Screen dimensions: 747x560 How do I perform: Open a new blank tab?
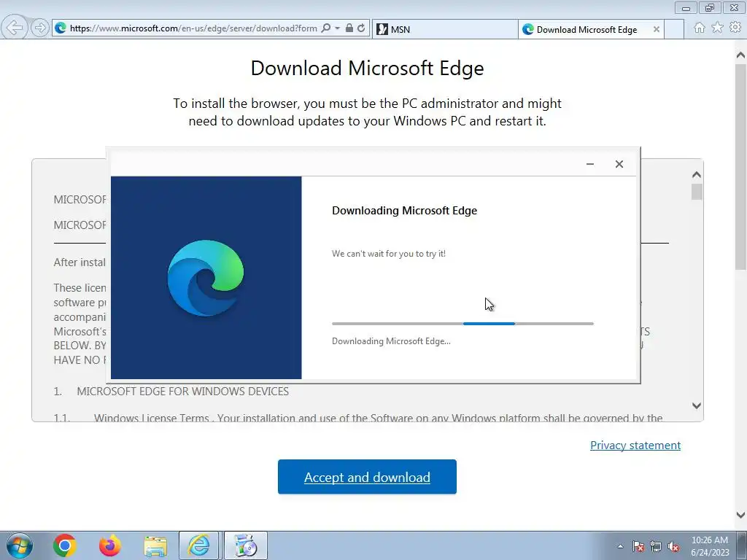click(x=673, y=29)
